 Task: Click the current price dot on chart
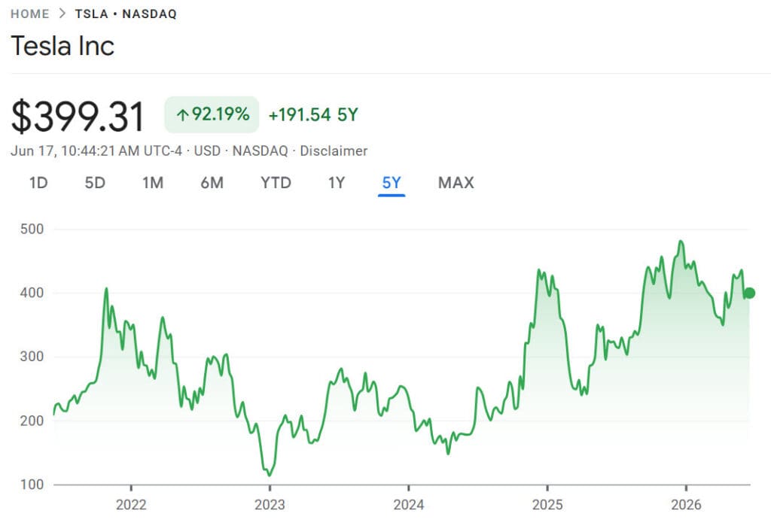[x=749, y=293]
